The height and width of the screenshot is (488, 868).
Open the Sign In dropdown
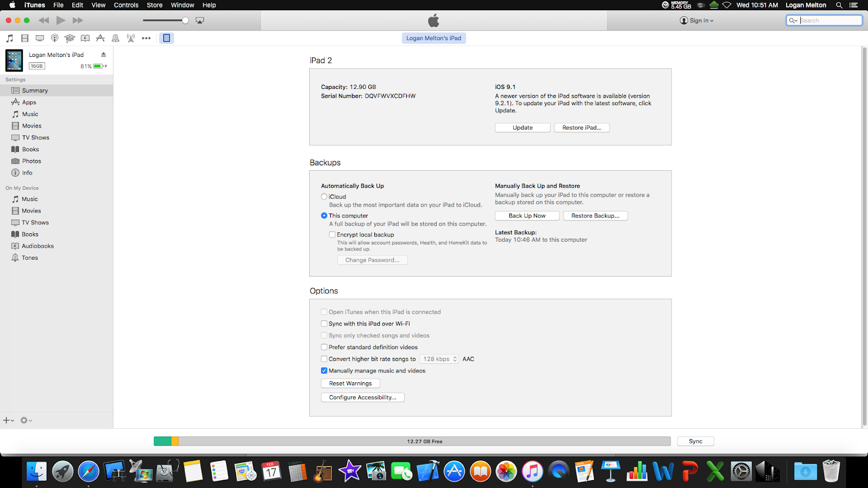click(x=697, y=21)
